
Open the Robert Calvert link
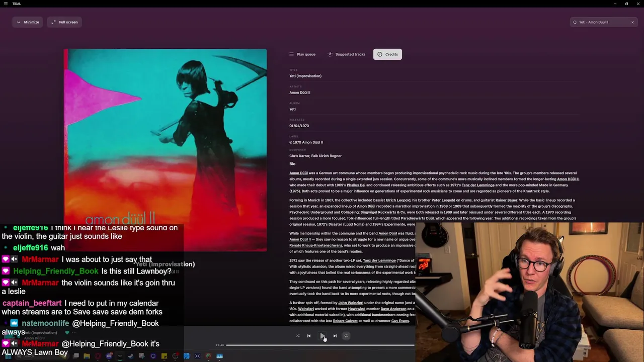[x=346, y=321]
